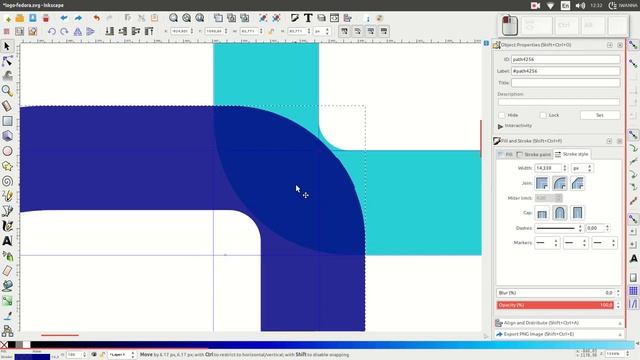The image size is (640, 360).
Task: Open the end Markers dropdown
Action: 604,243
